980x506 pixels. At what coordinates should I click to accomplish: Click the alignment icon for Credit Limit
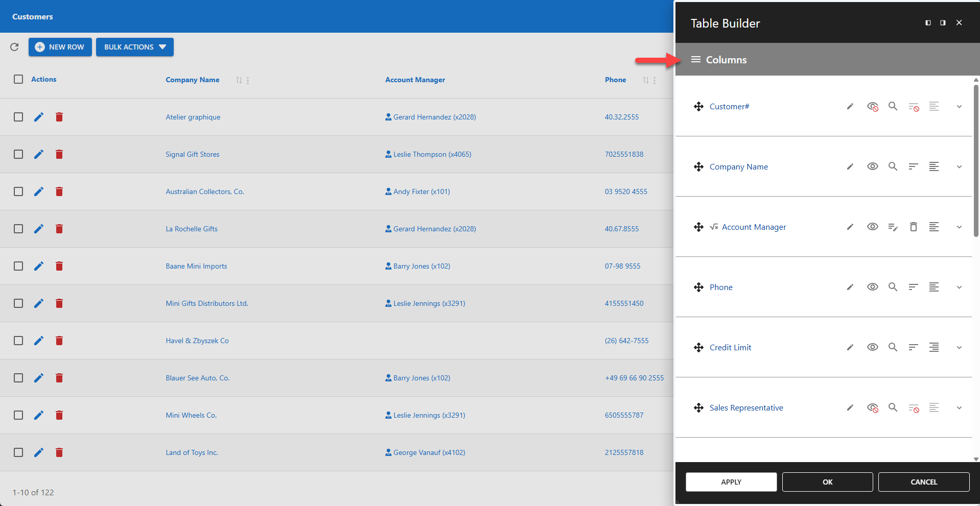[x=934, y=347]
